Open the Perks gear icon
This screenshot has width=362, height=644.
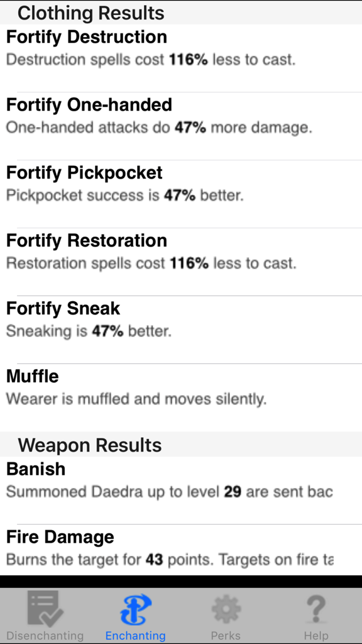pos(226,608)
